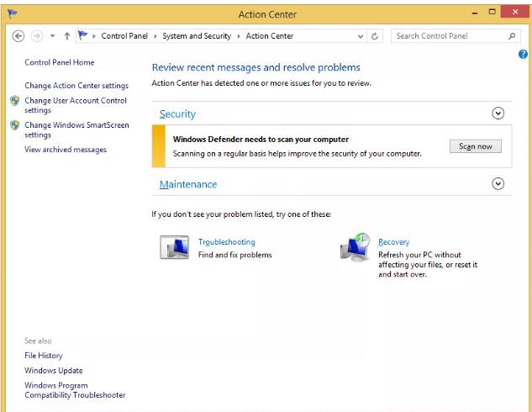
Task: Click 'Review recent messages and resolve problems' heading
Action: (x=255, y=67)
